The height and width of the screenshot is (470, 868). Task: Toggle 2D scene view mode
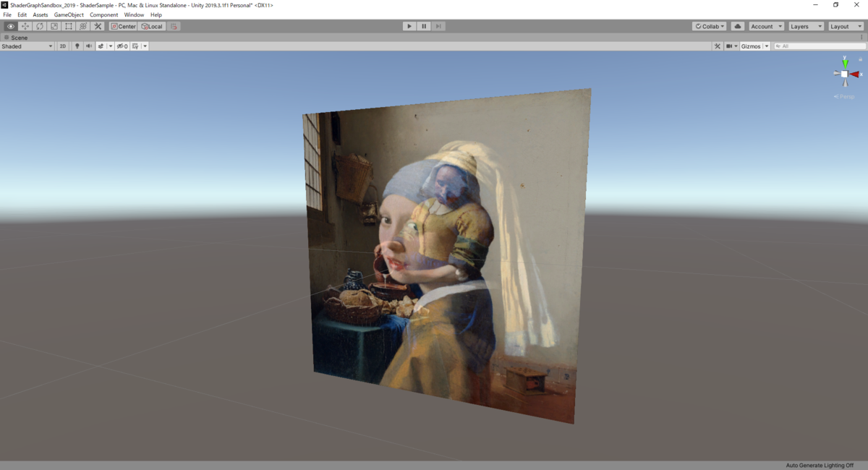(x=63, y=46)
